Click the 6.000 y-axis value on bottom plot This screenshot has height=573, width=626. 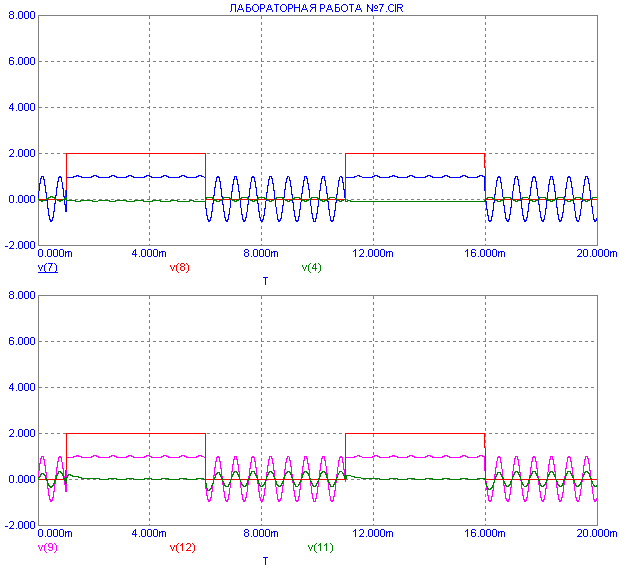tap(22, 341)
